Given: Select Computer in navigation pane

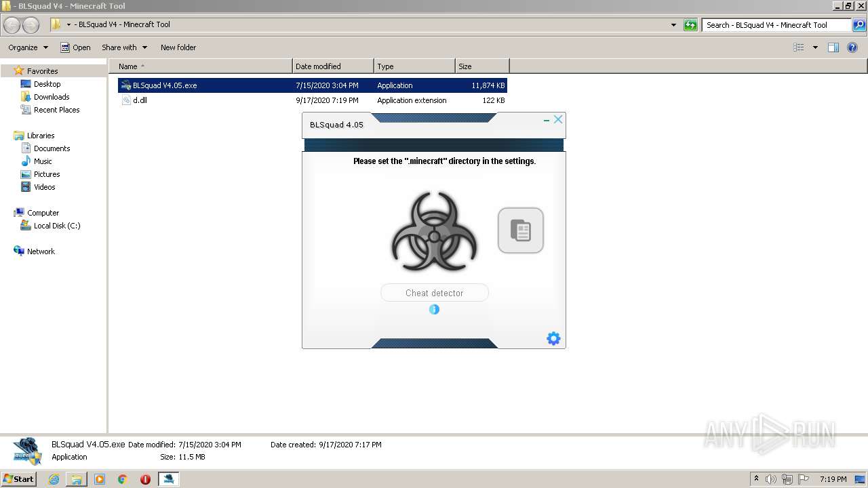Looking at the screenshot, I should point(43,213).
